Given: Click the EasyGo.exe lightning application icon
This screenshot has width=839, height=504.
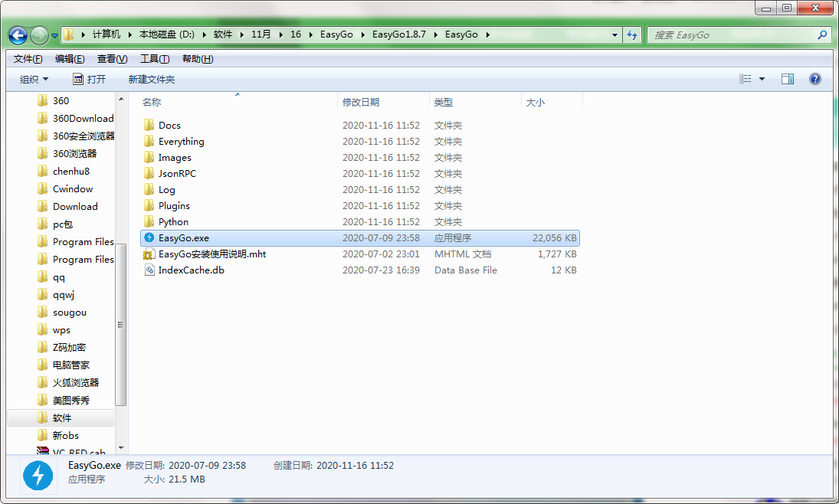Looking at the screenshot, I should [x=149, y=237].
